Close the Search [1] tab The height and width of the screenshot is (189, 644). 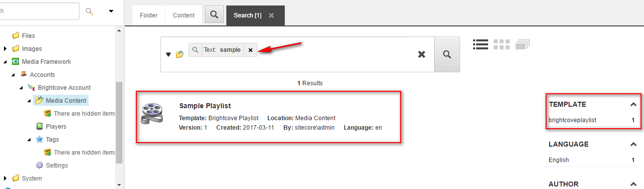(271, 15)
